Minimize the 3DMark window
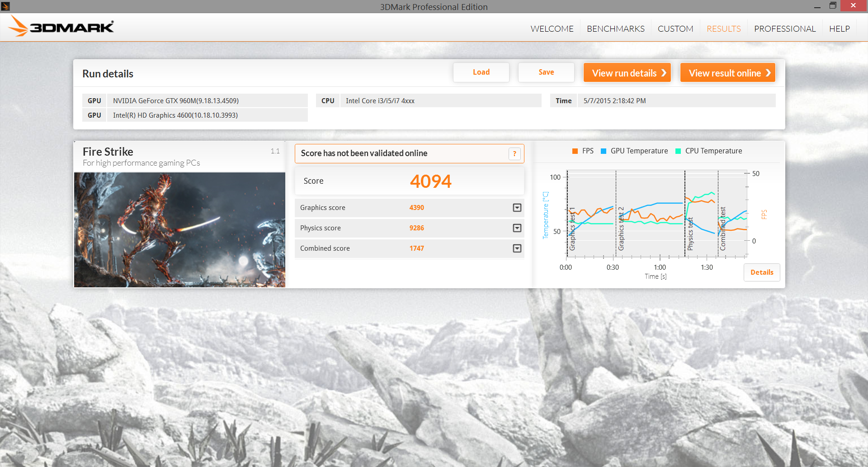 point(817,6)
